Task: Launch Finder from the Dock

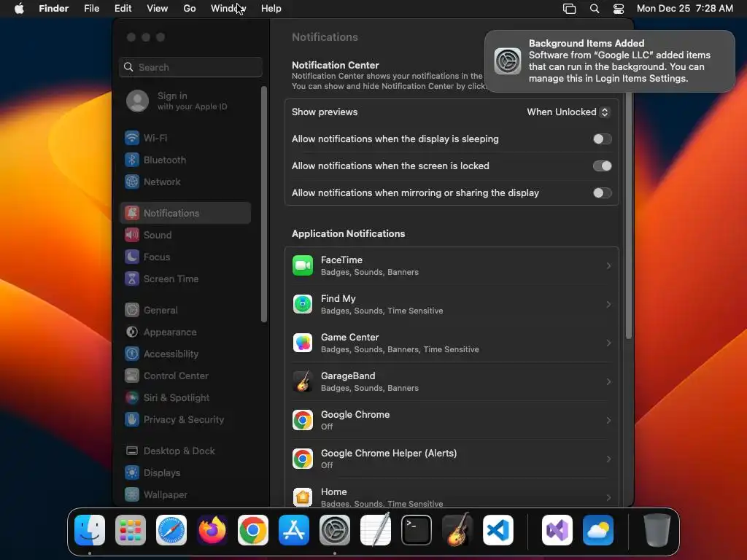Action: [x=90, y=530]
